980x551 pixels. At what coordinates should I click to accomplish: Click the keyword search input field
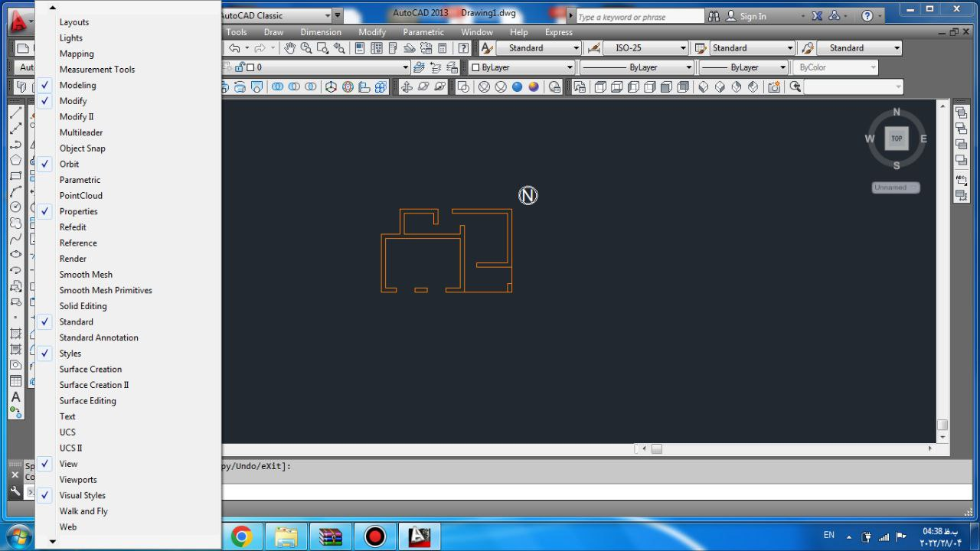coord(639,16)
